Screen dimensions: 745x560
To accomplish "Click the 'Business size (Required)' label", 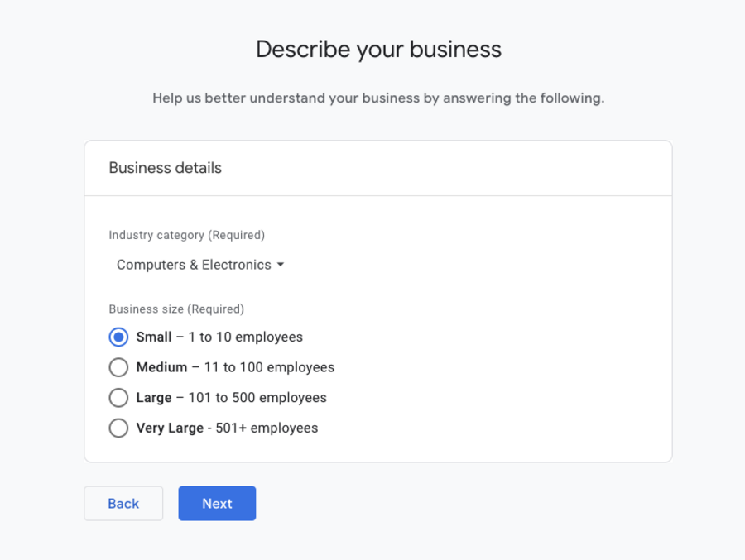I will tap(176, 309).
